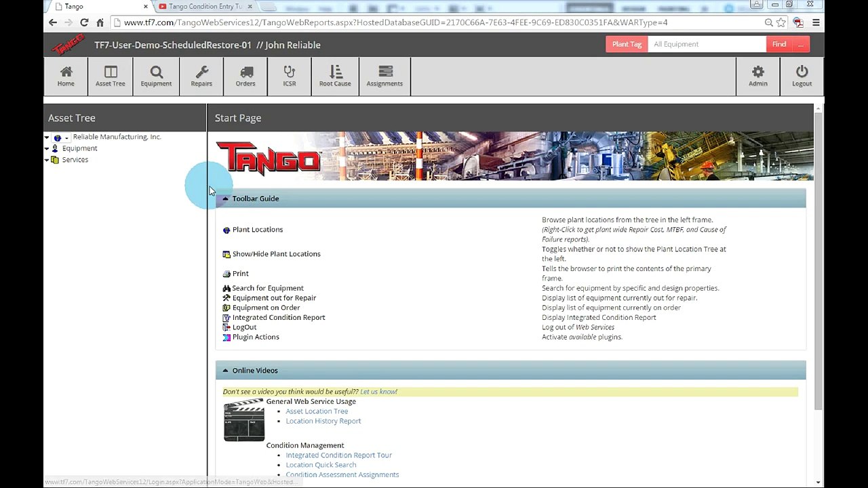Open the Let us know! link
The height and width of the screenshot is (488, 868).
point(378,392)
